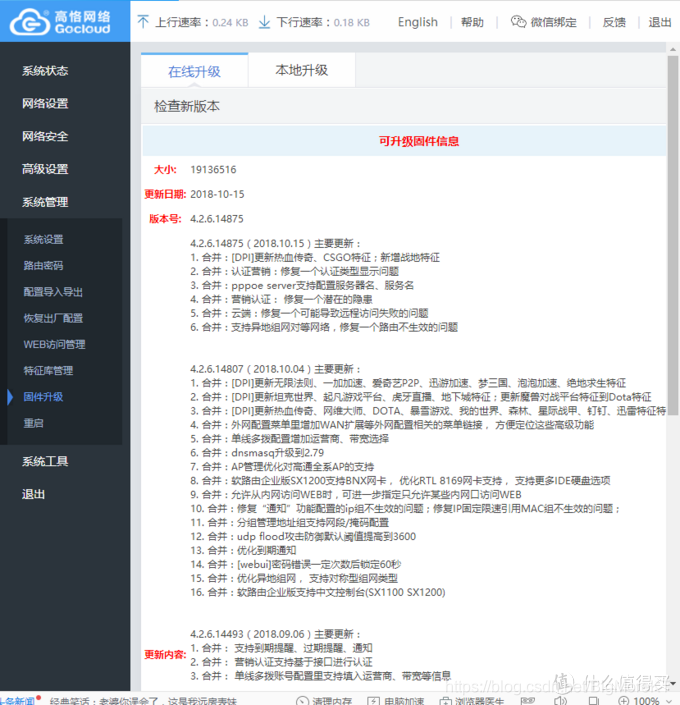Open 帮助 help link
This screenshot has width=680, height=705.
click(x=472, y=22)
